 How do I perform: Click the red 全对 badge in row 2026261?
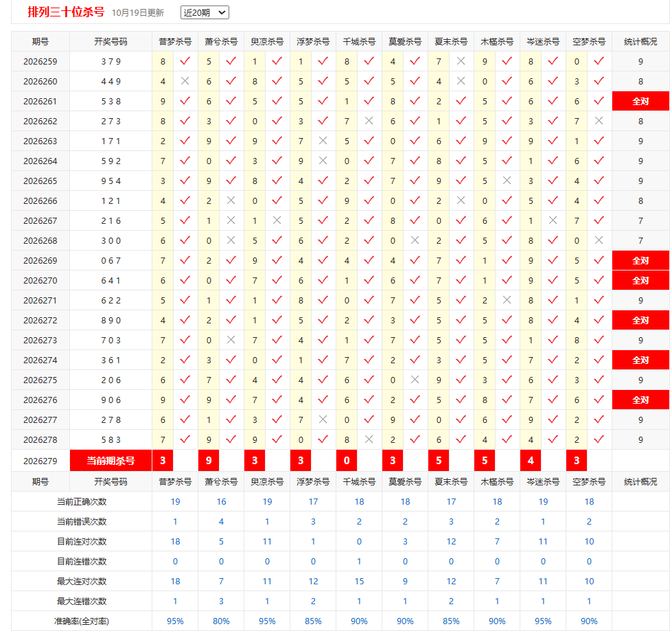pyautogui.click(x=640, y=101)
